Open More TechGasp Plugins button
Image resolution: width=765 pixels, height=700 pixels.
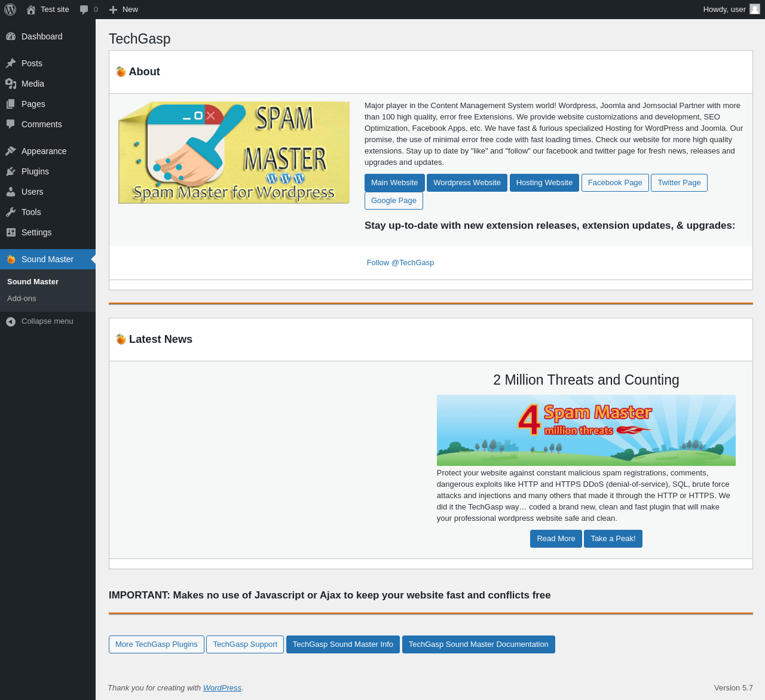click(x=157, y=644)
